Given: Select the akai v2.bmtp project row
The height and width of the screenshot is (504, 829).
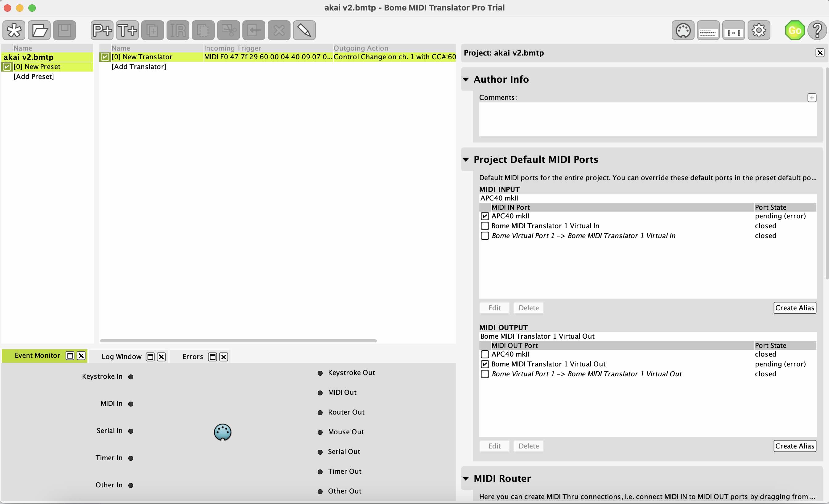Looking at the screenshot, I should 47,57.
